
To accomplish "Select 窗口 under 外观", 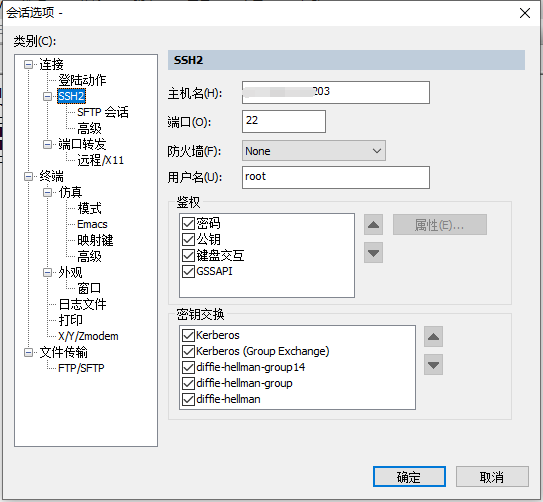I will click(89, 288).
